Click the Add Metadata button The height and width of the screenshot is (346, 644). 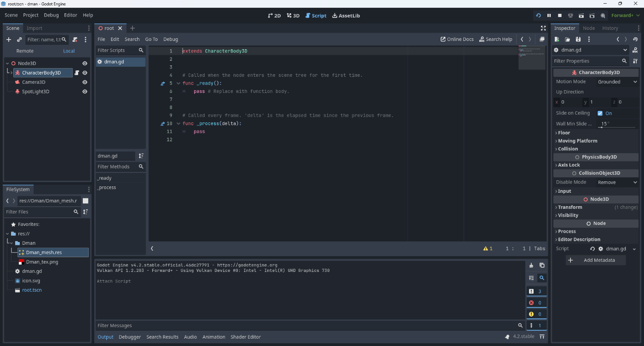[x=596, y=260]
